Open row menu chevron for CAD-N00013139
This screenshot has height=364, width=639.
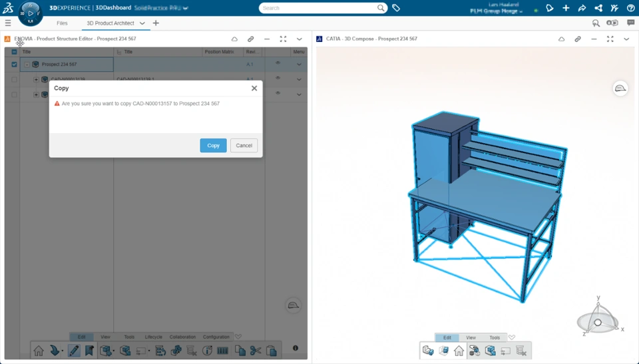coord(299,79)
